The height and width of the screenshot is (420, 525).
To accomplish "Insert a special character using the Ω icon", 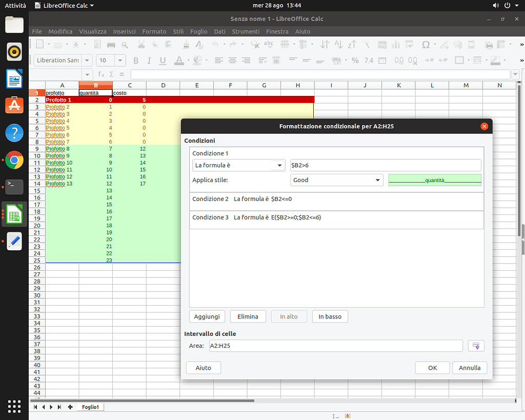I will tap(426, 45).
